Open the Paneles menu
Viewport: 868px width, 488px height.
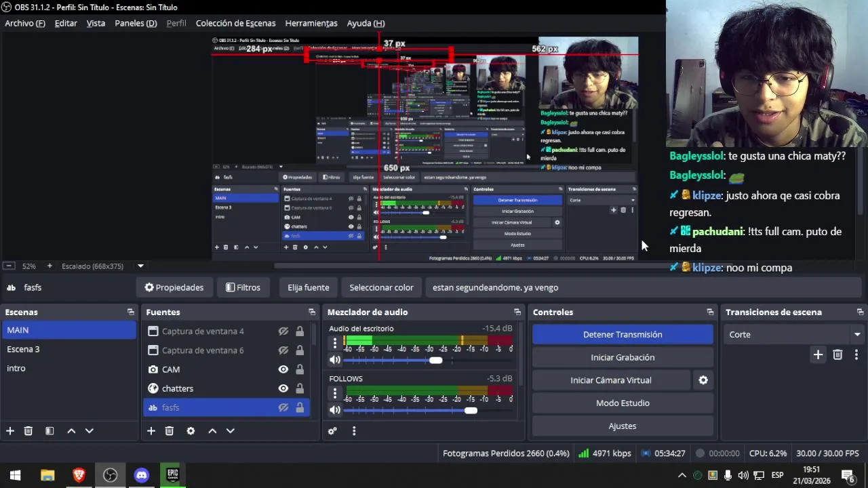(x=136, y=23)
